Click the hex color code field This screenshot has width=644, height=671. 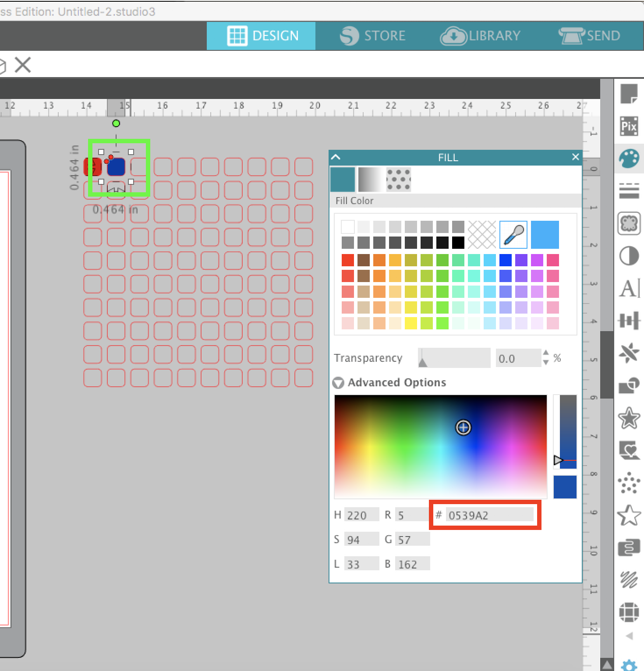click(491, 515)
